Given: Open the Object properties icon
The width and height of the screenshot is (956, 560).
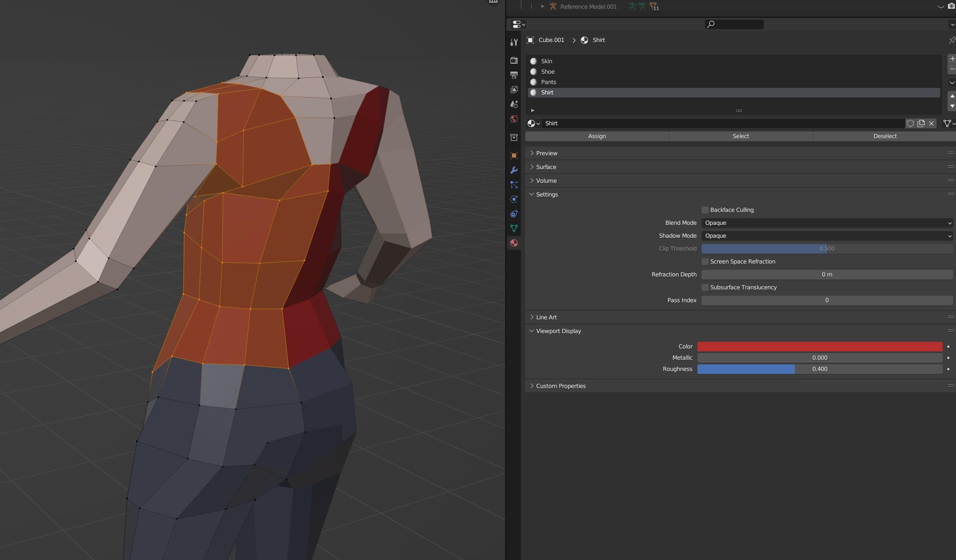Looking at the screenshot, I should coord(514,155).
